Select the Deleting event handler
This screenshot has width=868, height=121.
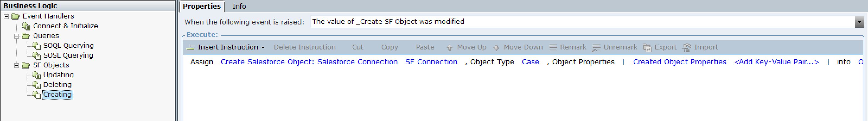pos(57,85)
